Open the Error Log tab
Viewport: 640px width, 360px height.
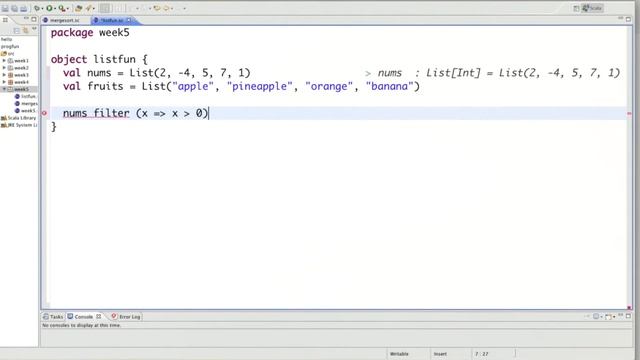[126, 317]
